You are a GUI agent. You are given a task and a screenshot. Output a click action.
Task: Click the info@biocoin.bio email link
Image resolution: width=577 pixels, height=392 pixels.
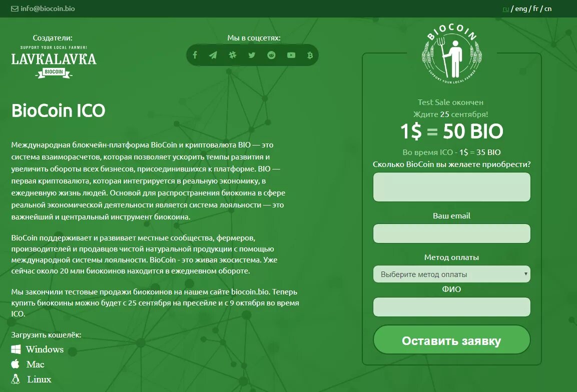click(48, 8)
